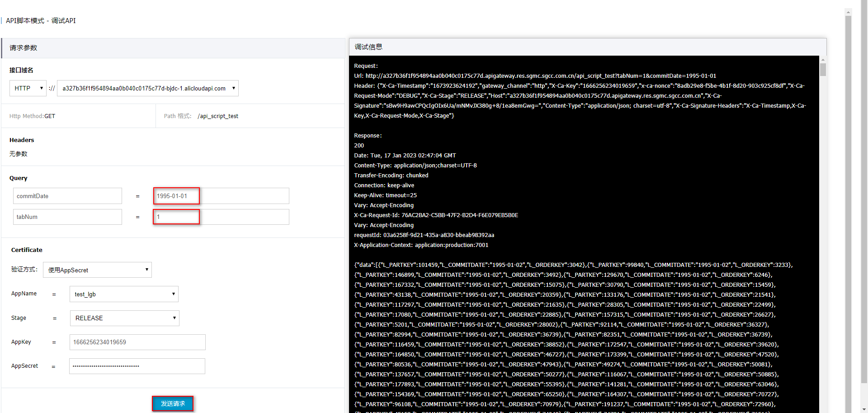Click the debug panel's inner vertical scrollbar

pos(823,70)
